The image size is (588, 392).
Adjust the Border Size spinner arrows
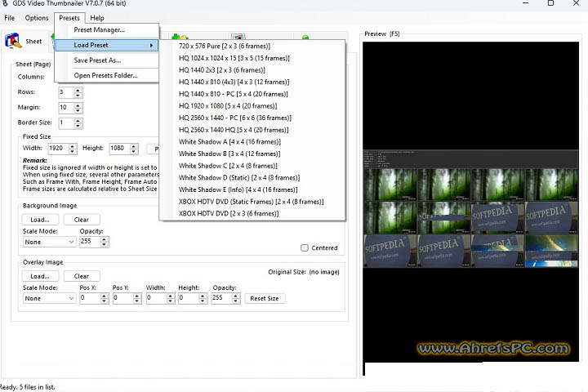(x=78, y=123)
